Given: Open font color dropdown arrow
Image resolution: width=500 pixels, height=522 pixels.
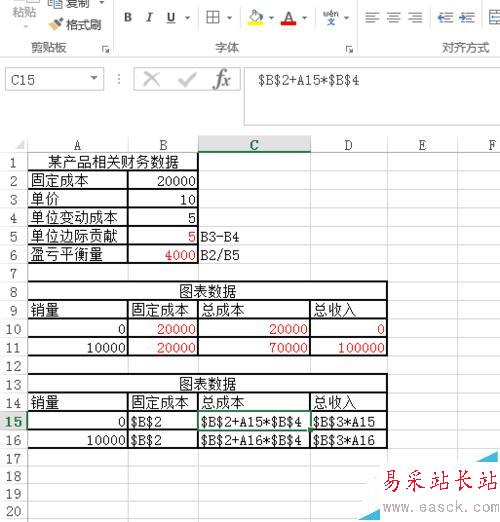Looking at the screenshot, I should pos(305,17).
